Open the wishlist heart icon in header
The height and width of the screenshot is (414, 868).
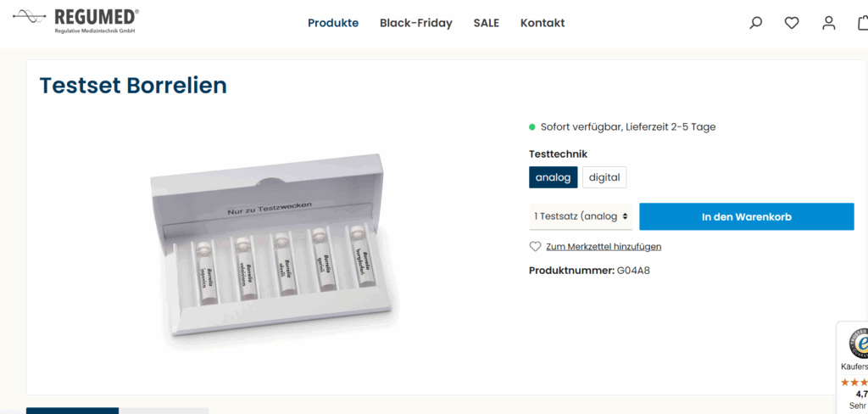(792, 23)
